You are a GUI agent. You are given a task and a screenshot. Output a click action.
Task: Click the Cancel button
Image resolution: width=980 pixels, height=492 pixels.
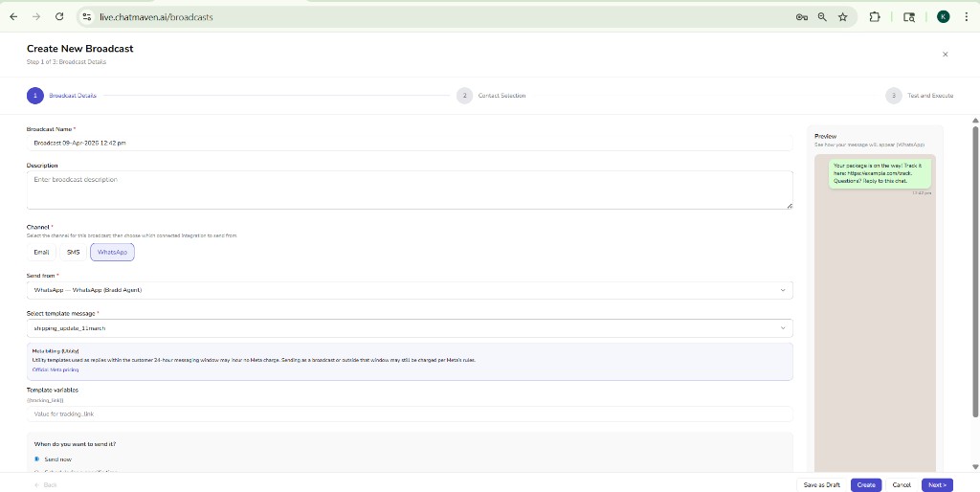pyautogui.click(x=902, y=485)
